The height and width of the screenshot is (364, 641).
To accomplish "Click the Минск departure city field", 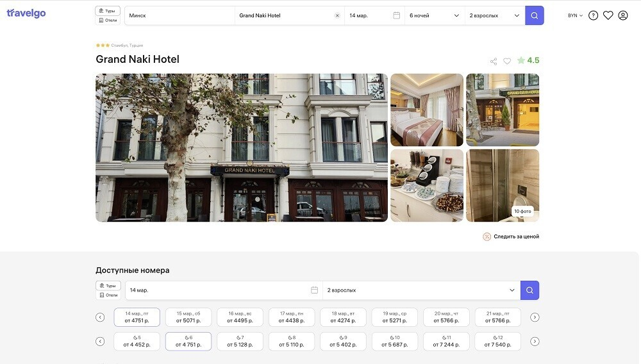I will coord(179,15).
